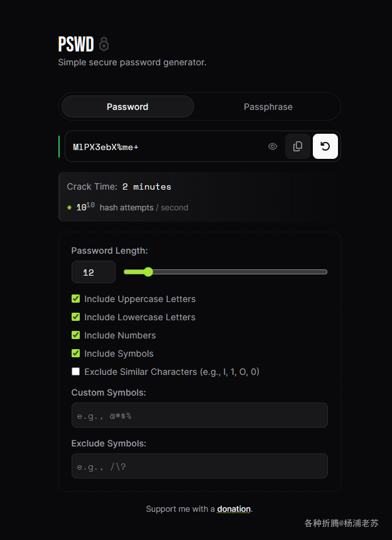The height and width of the screenshot is (540, 392).
Task: Enable Exclude Similar Characters option
Action: pos(76,372)
